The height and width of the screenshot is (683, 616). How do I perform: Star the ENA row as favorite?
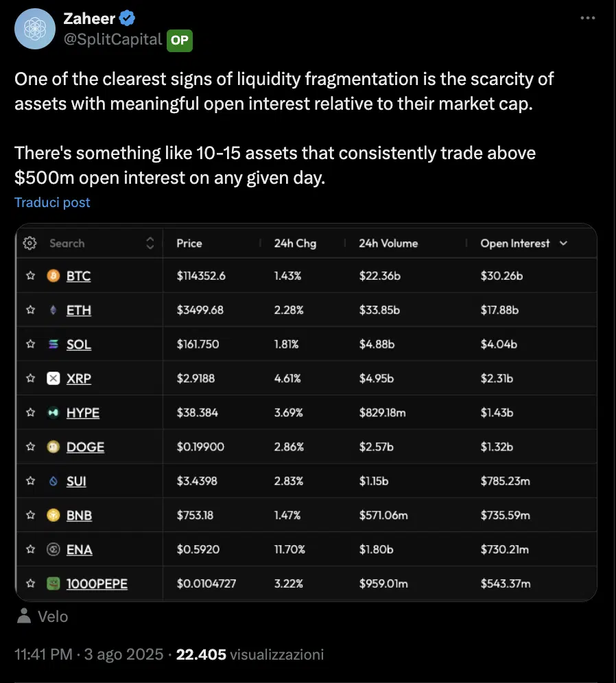coord(30,549)
